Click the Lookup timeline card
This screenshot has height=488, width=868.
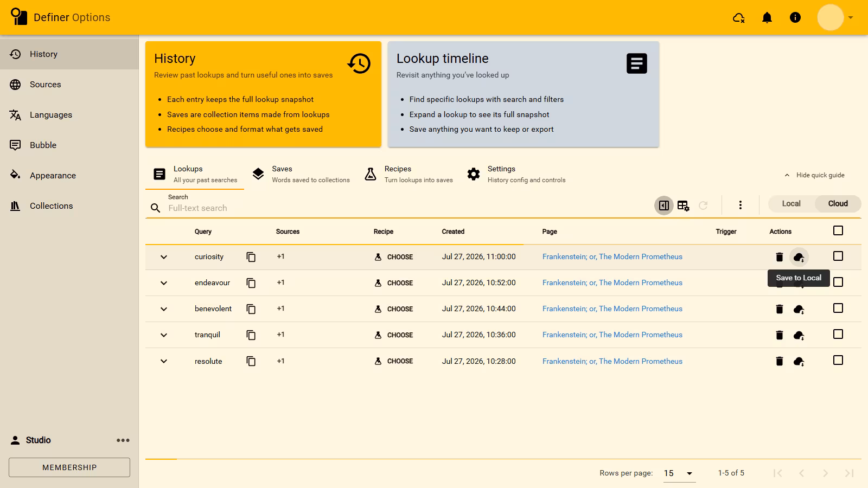click(524, 94)
